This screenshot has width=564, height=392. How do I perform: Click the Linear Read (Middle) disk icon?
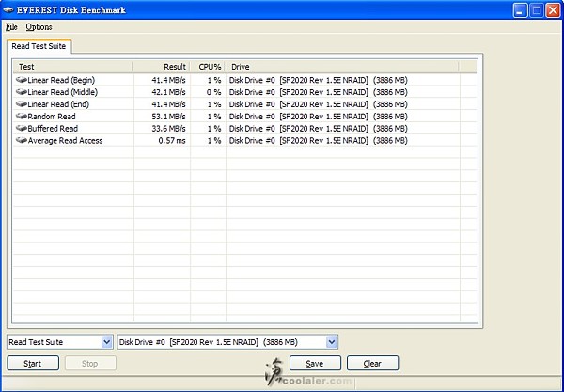pos(22,92)
